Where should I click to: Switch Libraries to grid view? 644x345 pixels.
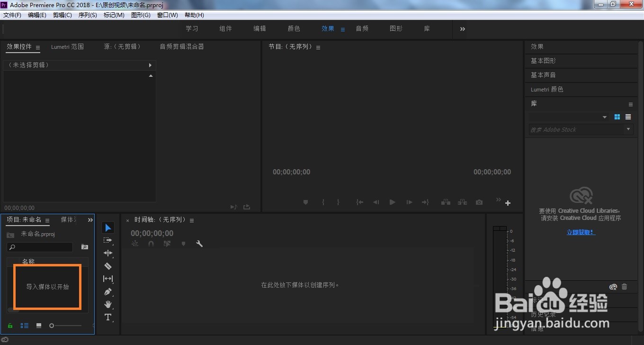617,117
